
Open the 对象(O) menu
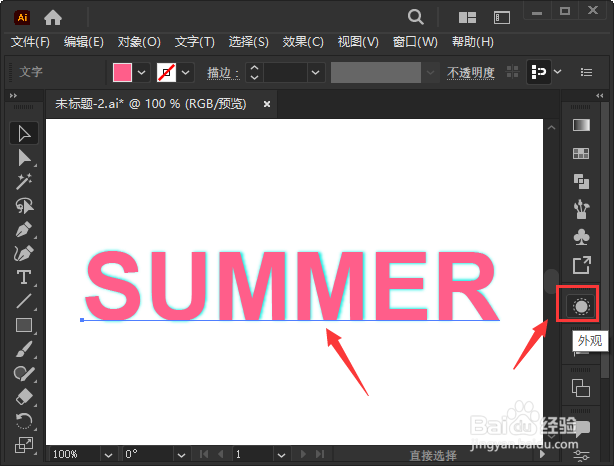coord(139,42)
